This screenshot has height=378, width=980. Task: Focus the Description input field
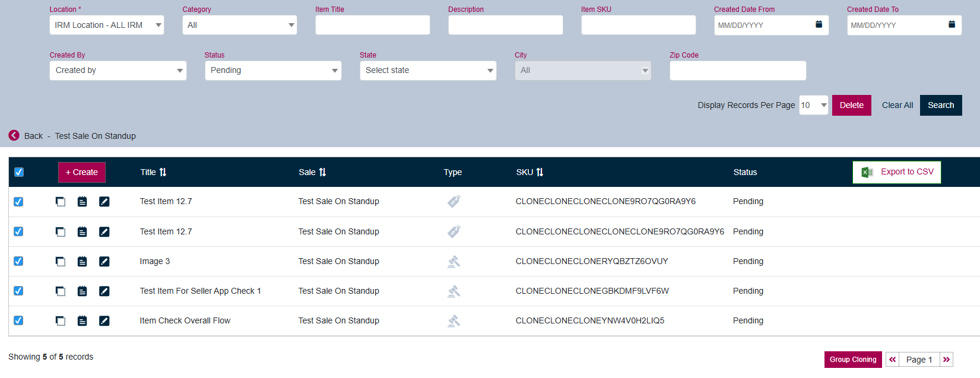pos(506,25)
